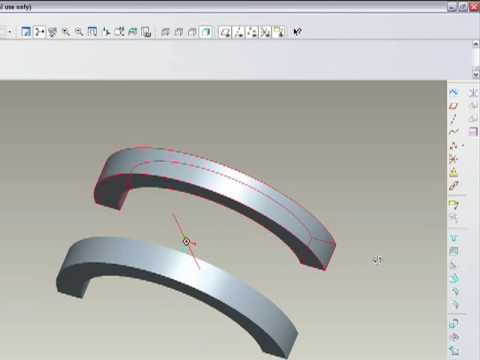480x360 pixels.
Task: Select the Chamfer tool in right toolbar
Action: pos(454,305)
